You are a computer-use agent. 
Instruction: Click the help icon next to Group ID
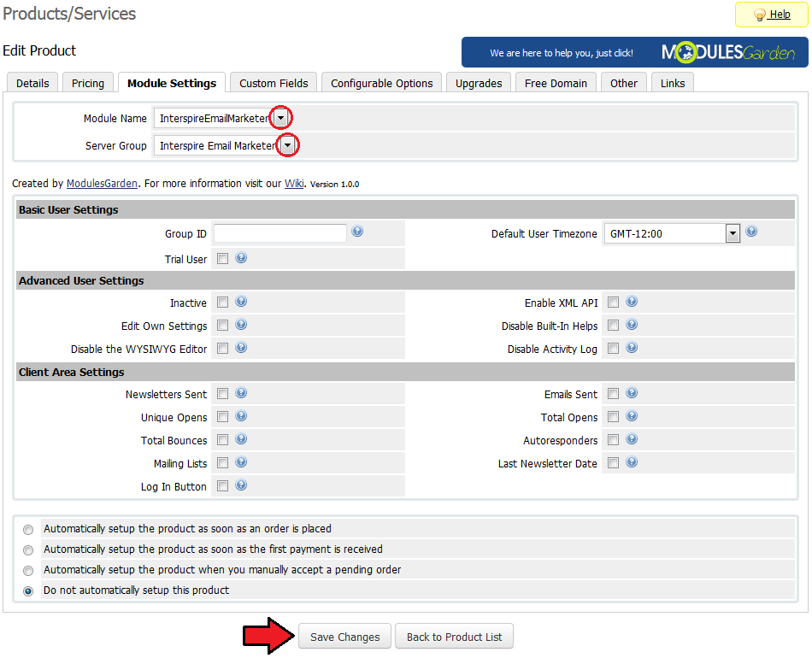point(357,232)
